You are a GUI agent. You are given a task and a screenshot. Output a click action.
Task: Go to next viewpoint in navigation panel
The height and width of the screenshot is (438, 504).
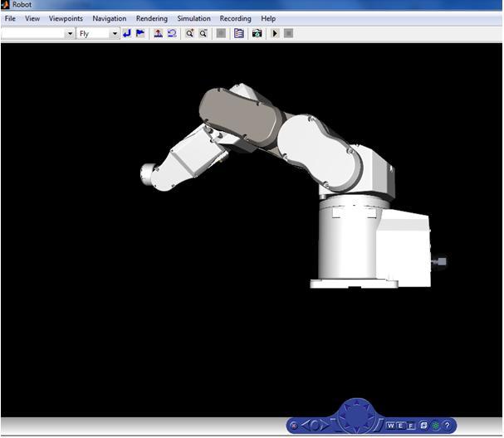click(325, 426)
